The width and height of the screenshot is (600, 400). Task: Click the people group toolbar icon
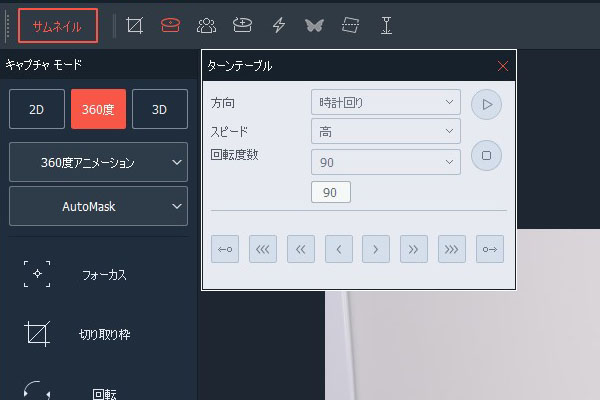[207, 26]
